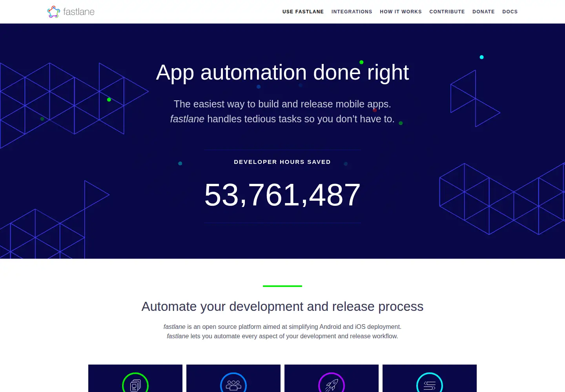Click the "open source platform" description line
565x392 pixels.
(282, 327)
